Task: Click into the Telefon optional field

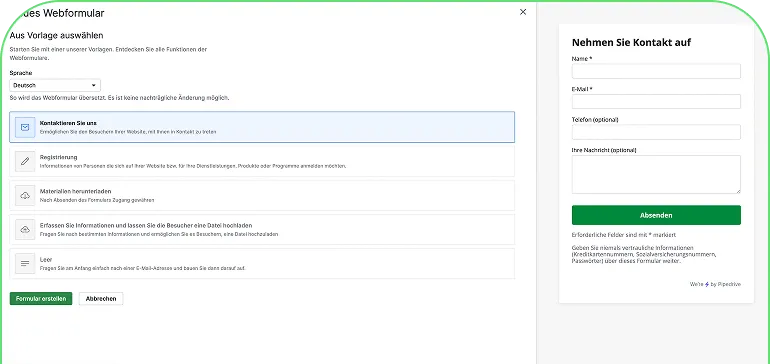Action: tap(656, 132)
